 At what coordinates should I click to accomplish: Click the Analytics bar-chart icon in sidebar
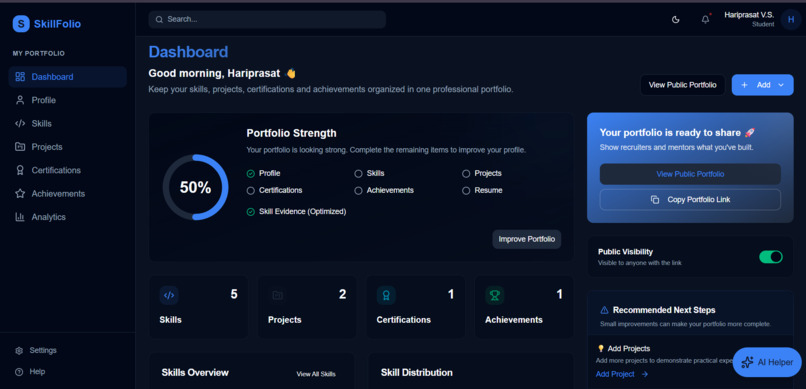[20, 217]
